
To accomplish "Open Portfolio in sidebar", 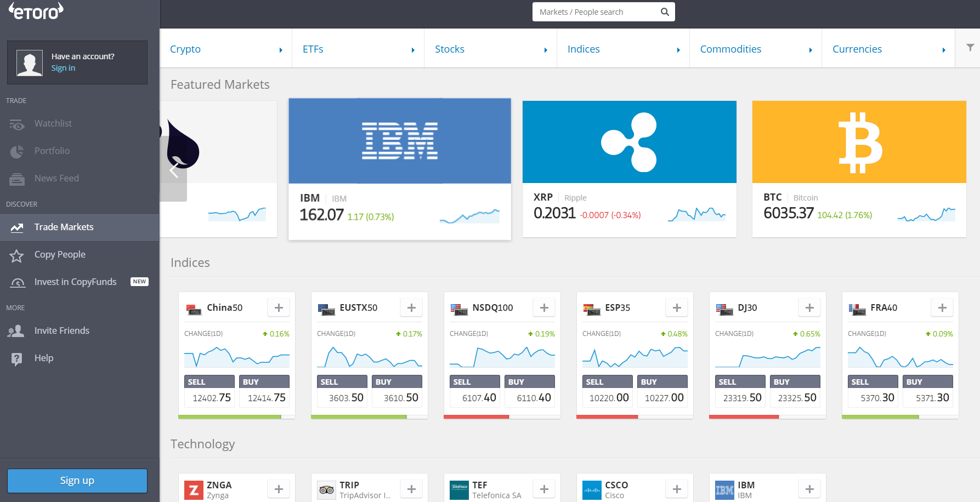I will click(80, 151).
